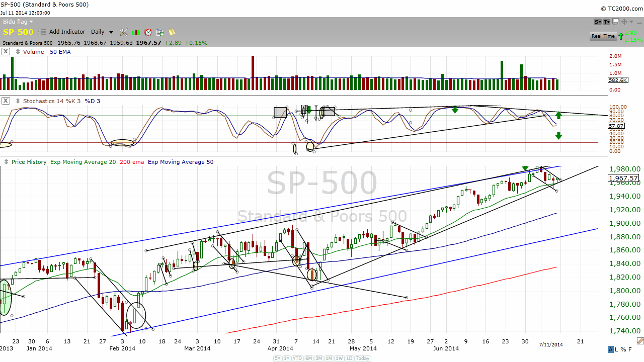Click the indicator list icon beside SP-500
The width and height of the screenshot is (644, 362).
pyautogui.click(x=43, y=32)
